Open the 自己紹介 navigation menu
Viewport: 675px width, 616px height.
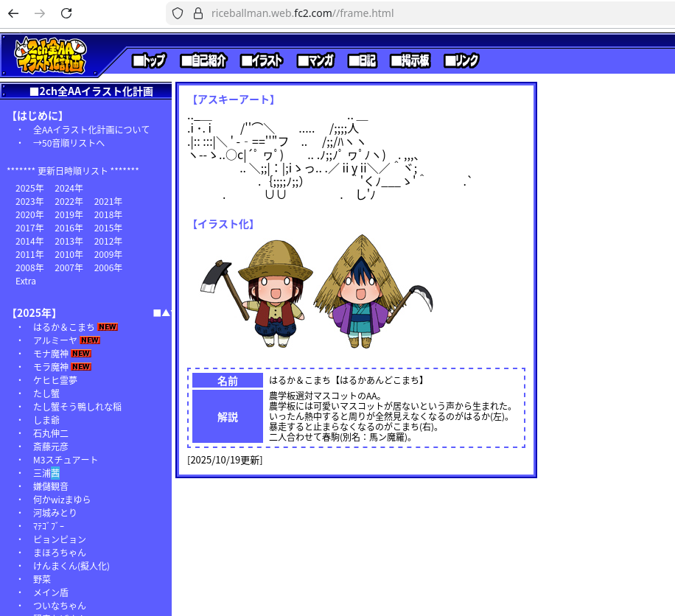(x=203, y=60)
